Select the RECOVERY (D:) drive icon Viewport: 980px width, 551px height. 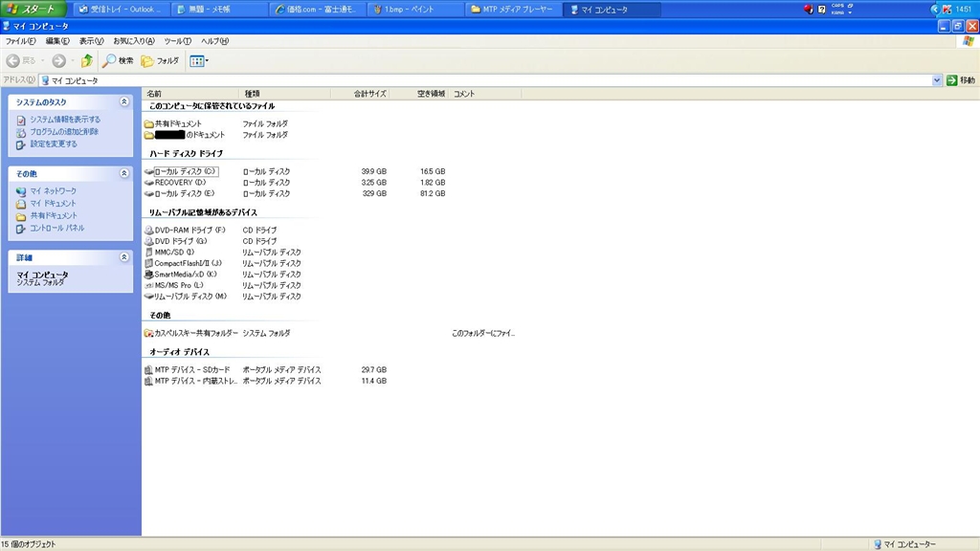(148, 183)
